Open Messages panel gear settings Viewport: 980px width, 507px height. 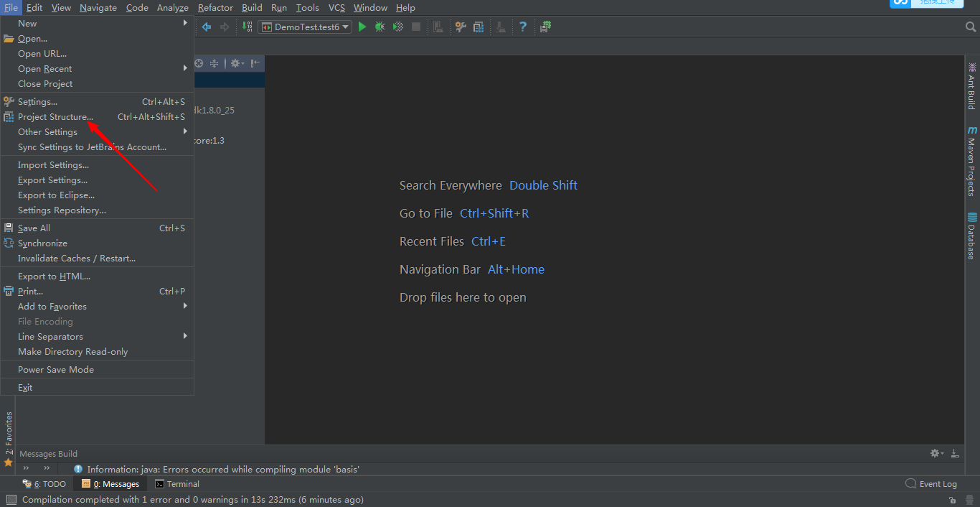937,453
